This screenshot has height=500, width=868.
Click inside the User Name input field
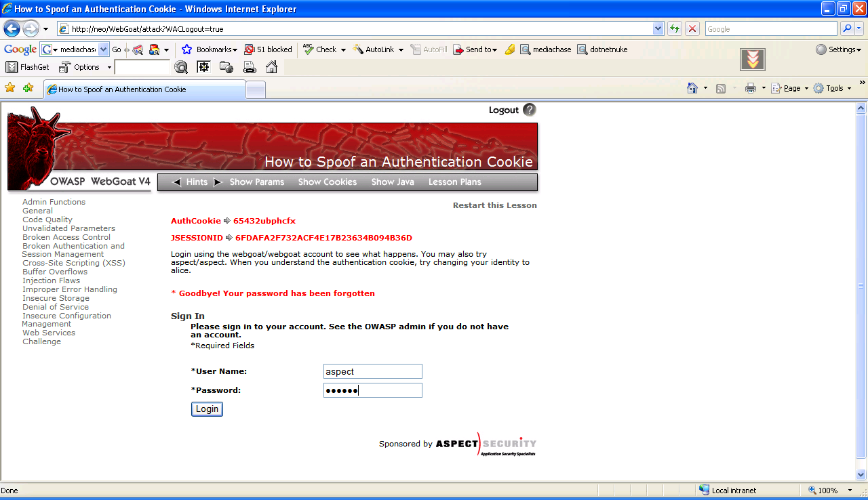[x=372, y=371]
